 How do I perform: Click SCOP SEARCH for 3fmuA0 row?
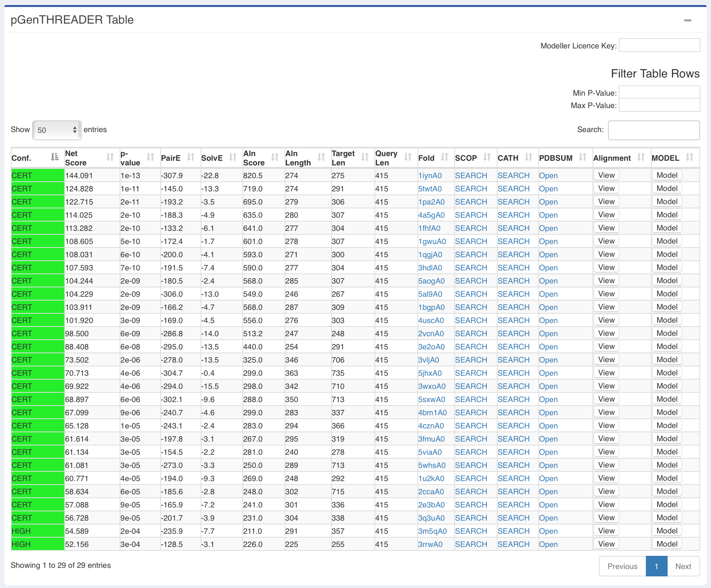[471, 439]
